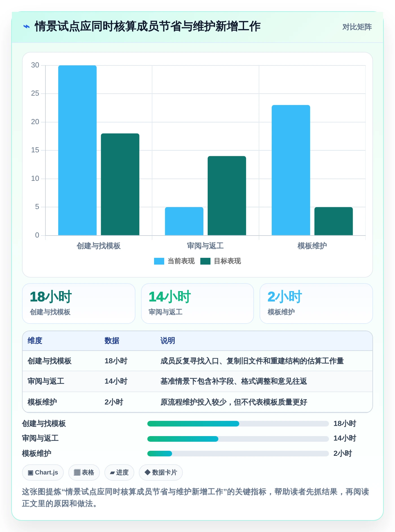
Task: Click the 创建与找模板 table row label
Action: [50, 361]
